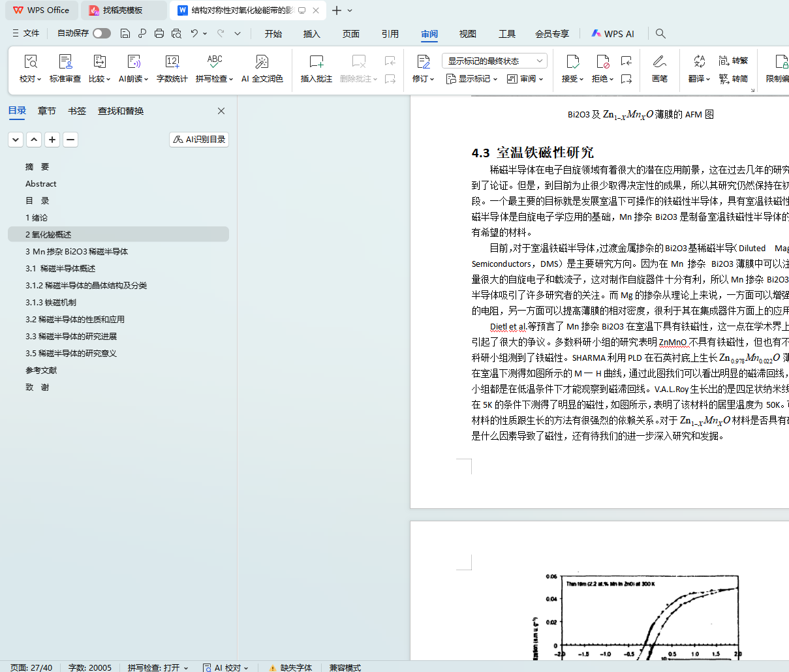The height and width of the screenshot is (672, 789).
Task: Toggle 拼写检查 status in status bar
Action: coord(157,667)
